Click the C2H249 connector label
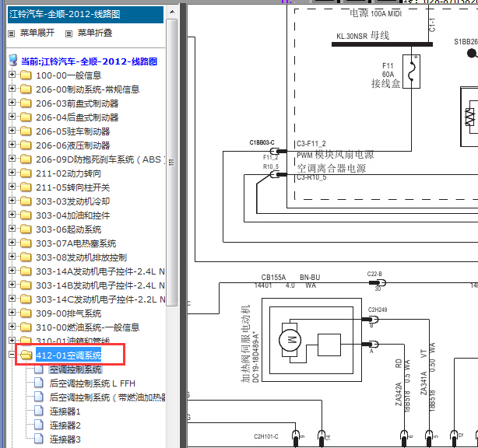Image resolution: width=478 pixels, height=448 pixels. click(378, 310)
